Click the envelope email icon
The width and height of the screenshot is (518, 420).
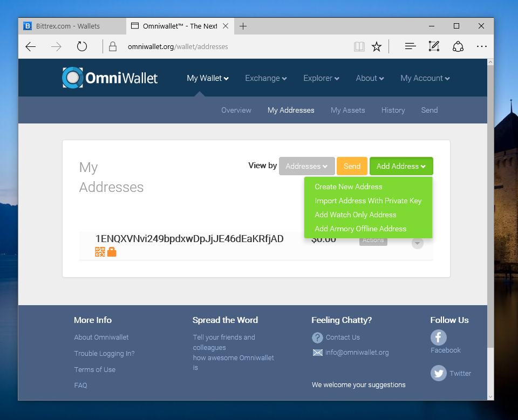tap(317, 353)
